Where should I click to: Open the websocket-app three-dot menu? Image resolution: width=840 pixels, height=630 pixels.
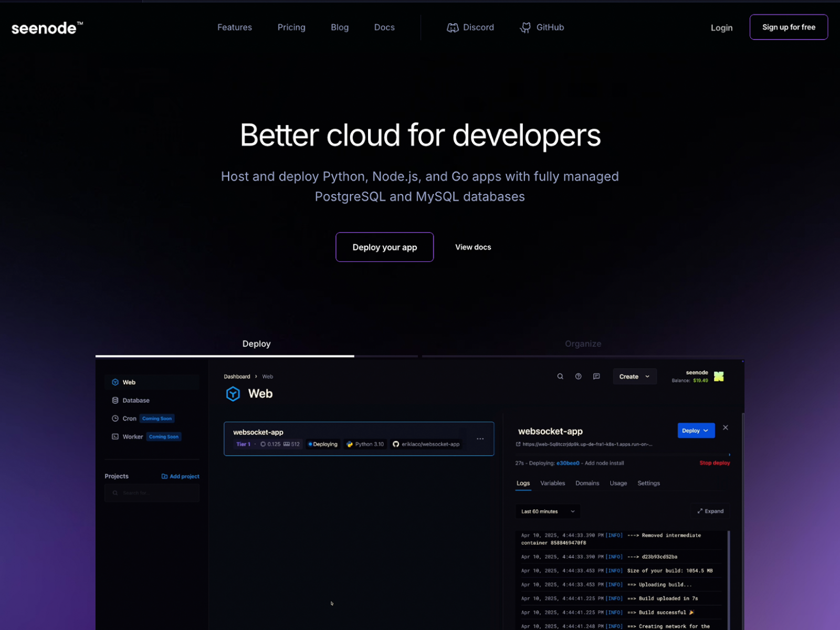tap(480, 439)
